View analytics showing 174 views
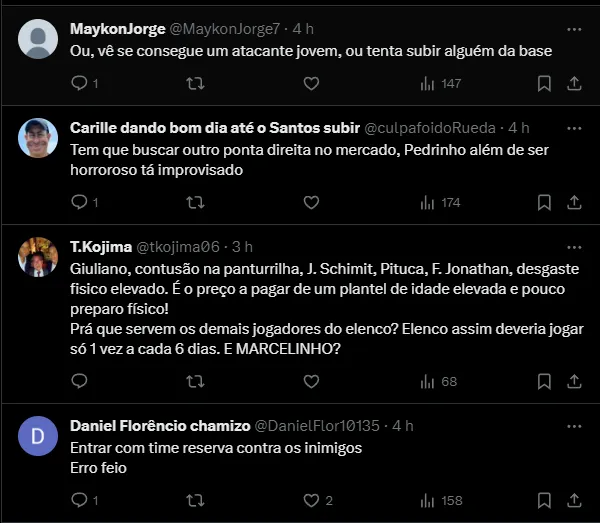The image size is (600, 523). tap(440, 202)
